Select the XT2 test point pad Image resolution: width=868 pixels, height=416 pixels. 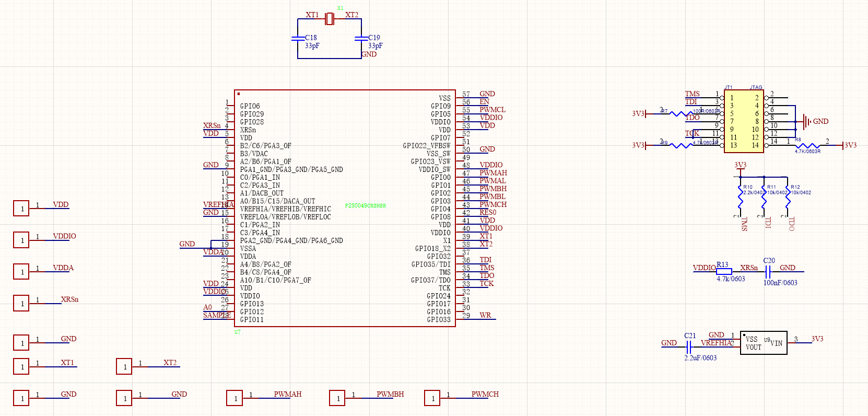point(124,366)
